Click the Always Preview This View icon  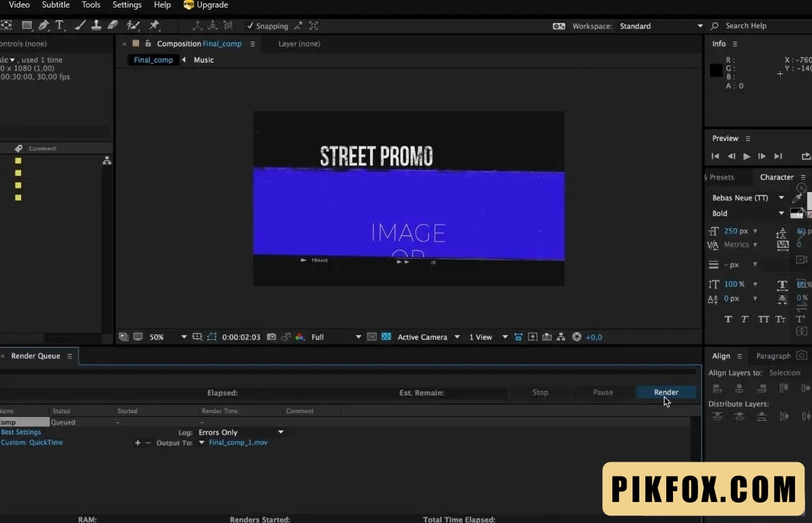click(x=123, y=336)
